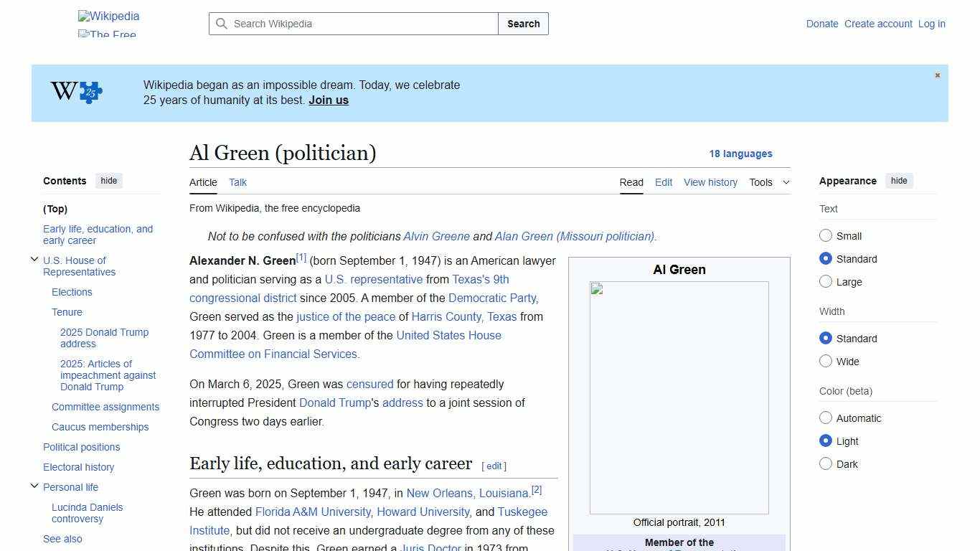
Task: Collapse the U.S. House of Representatives section
Action: tap(34, 259)
